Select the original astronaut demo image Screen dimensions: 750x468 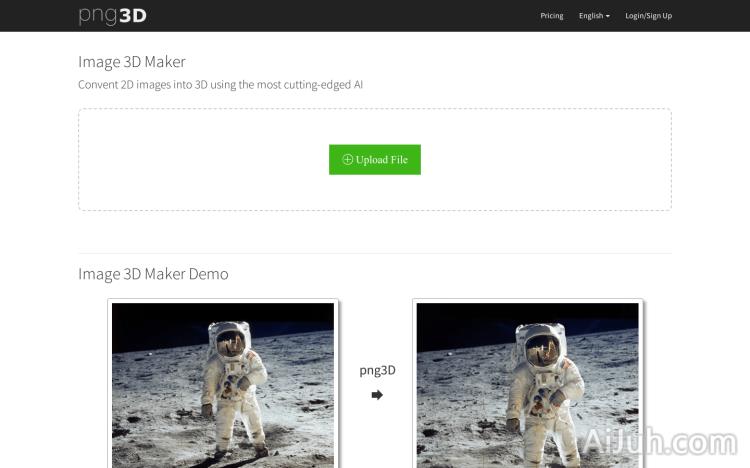(x=223, y=384)
